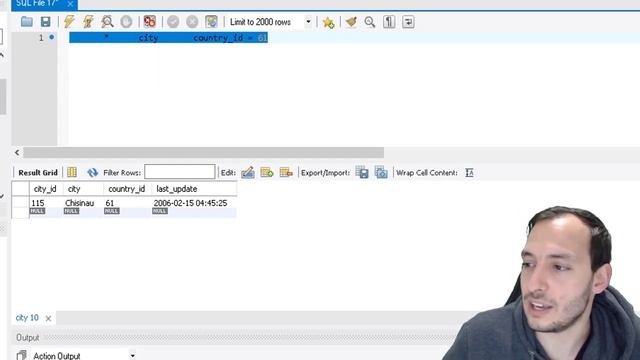
Task: Sort by country_id column header
Action: (x=127, y=189)
